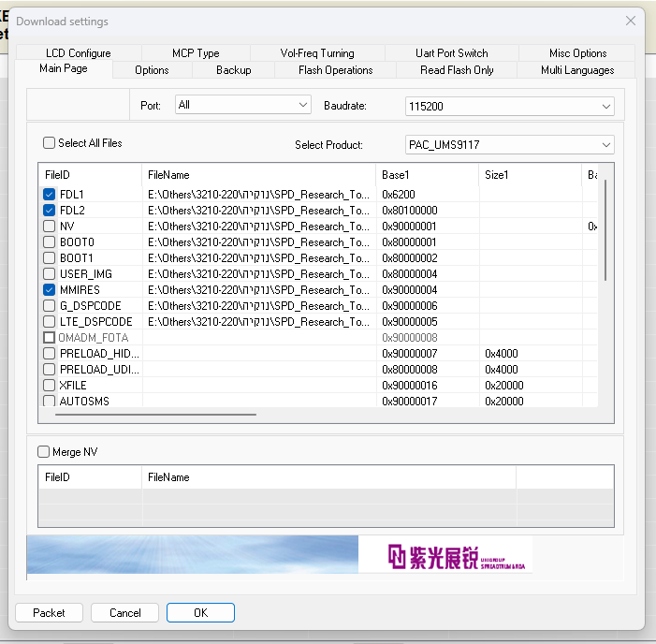Viewport: 656px width, 644px height.
Task: Check the BOOT0 checkbox
Action: pyautogui.click(x=49, y=242)
